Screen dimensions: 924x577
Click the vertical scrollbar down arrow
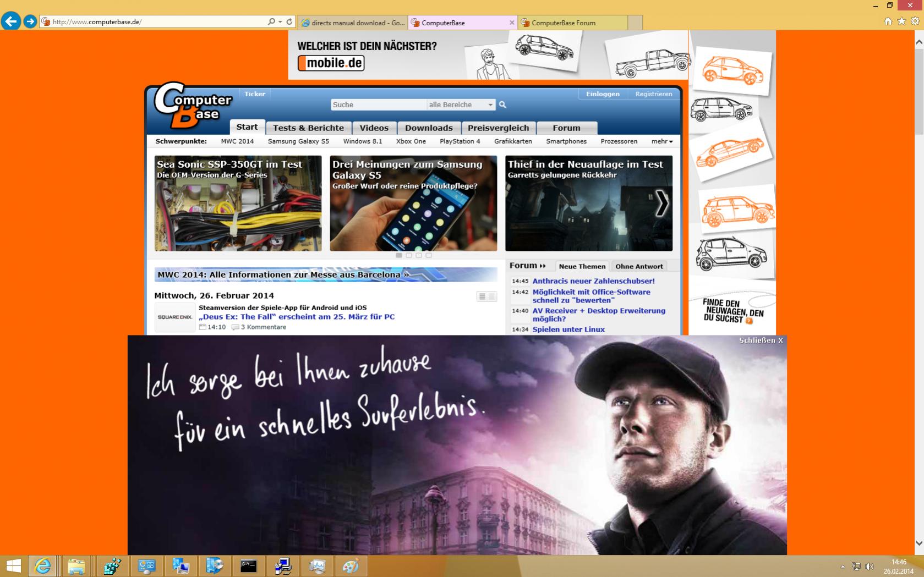click(x=919, y=543)
